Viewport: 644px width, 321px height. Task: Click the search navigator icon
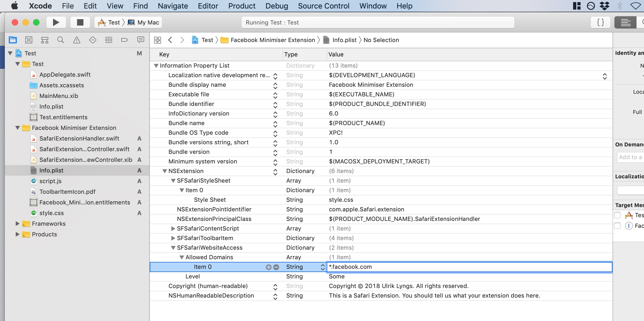60,40
